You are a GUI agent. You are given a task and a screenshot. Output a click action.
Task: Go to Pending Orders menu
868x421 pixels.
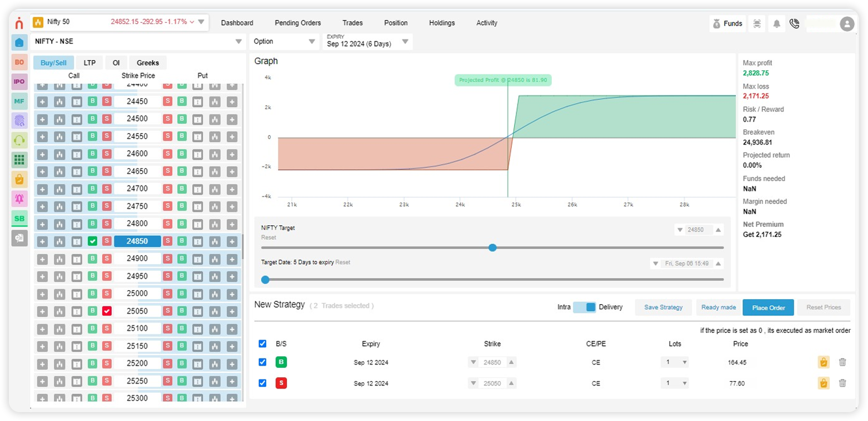[x=297, y=23]
